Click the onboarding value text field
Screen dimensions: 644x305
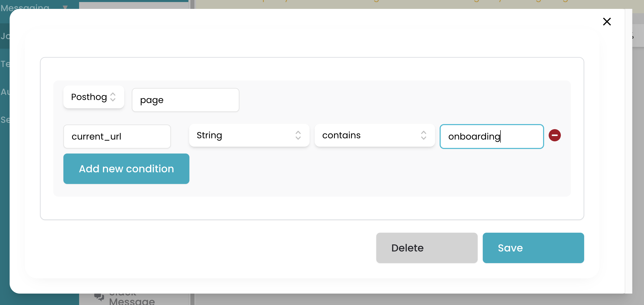(x=491, y=137)
